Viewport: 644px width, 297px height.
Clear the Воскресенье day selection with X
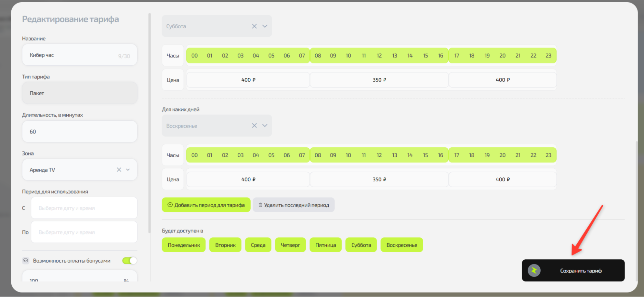tap(254, 125)
